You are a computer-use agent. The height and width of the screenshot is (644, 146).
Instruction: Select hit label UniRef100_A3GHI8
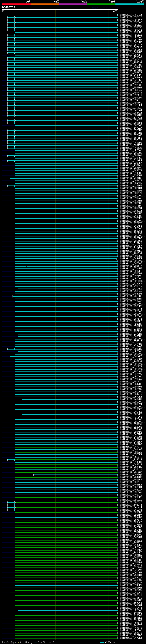coord(131,608)
